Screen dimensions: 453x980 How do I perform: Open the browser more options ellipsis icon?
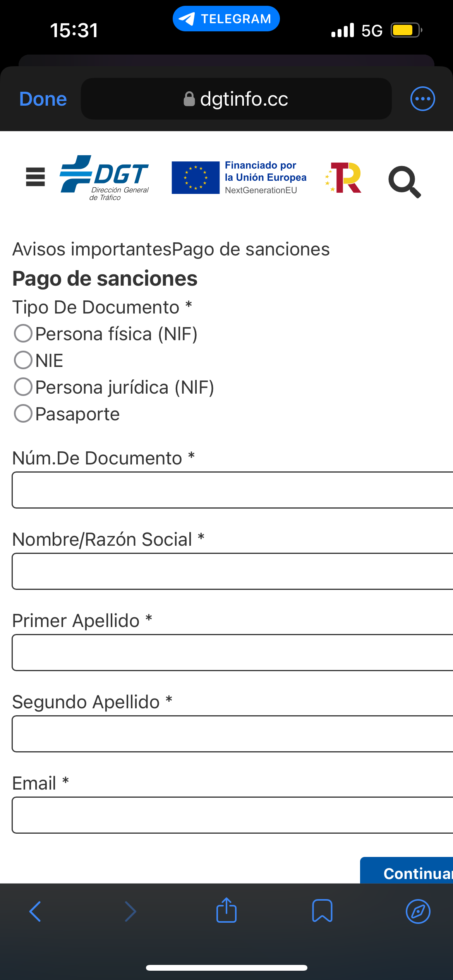coord(422,99)
